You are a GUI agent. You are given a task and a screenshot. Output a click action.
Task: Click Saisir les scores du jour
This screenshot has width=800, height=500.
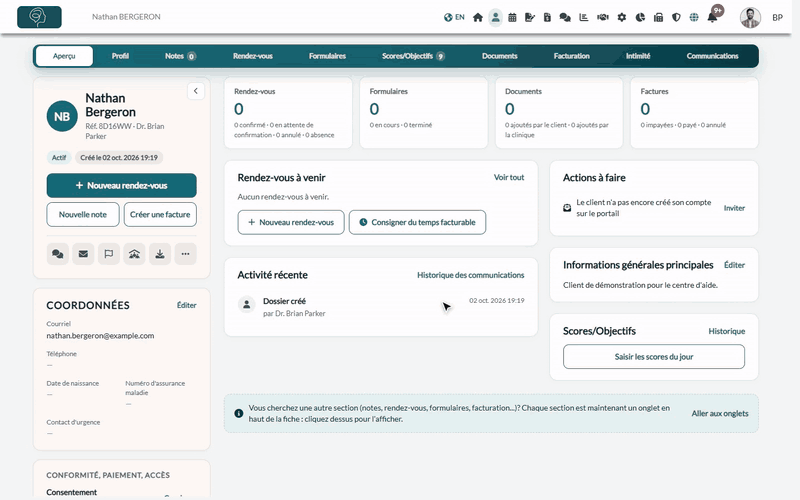[654, 357]
